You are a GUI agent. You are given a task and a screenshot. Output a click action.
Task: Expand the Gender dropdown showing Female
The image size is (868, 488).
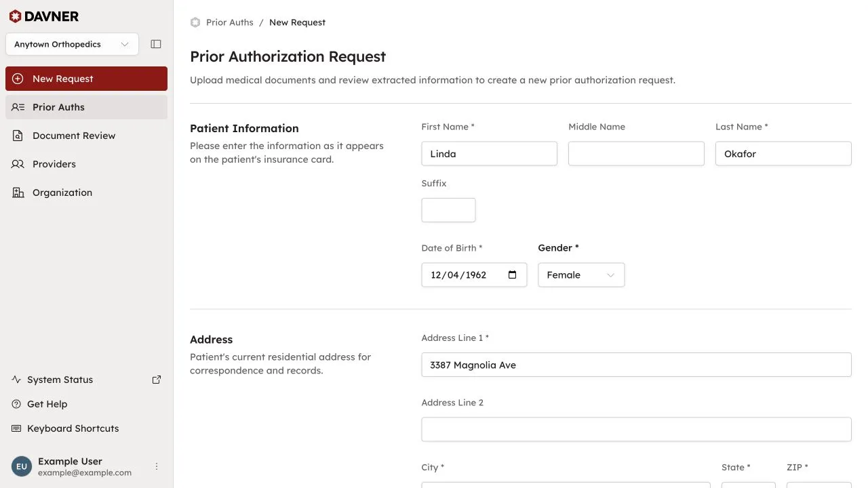pos(581,274)
